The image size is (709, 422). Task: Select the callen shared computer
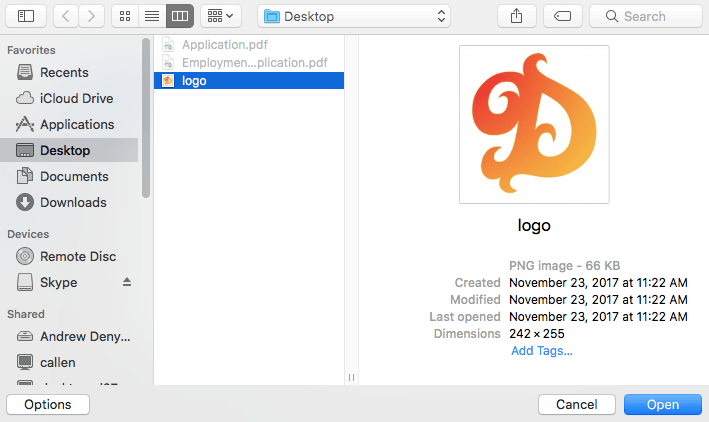[69, 362]
